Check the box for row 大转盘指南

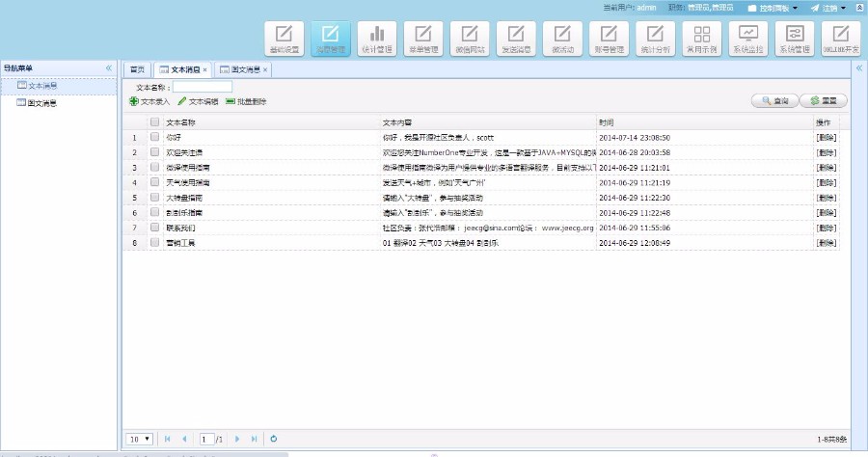pyautogui.click(x=154, y=197)
